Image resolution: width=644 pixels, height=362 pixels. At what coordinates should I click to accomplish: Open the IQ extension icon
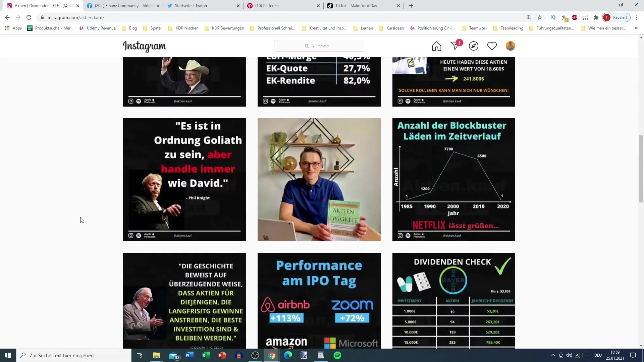pyautogui.click(x=553, y=17)
